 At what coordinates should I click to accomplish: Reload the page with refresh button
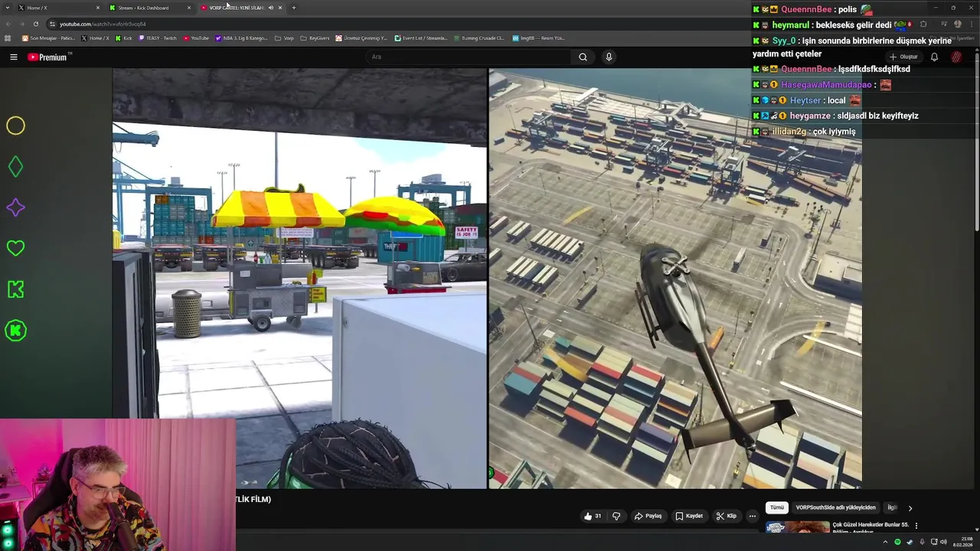pyautogui.click(x=35, y=24)
